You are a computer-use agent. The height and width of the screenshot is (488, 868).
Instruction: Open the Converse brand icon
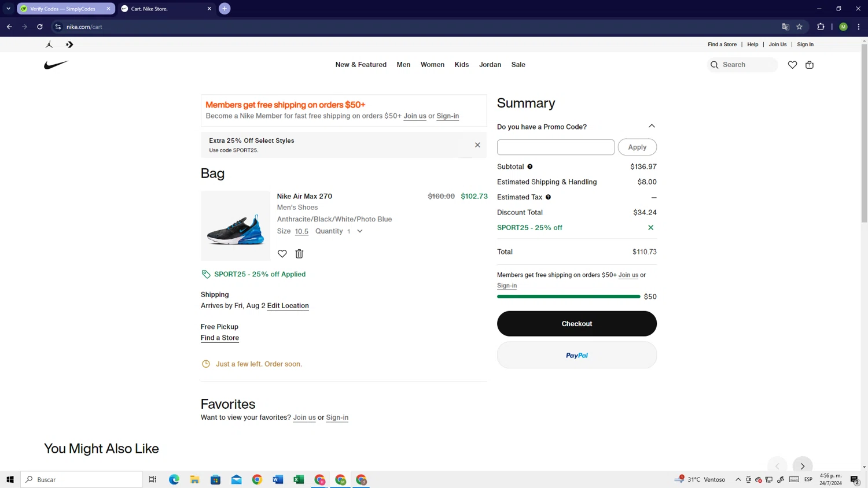coord(69,45)
